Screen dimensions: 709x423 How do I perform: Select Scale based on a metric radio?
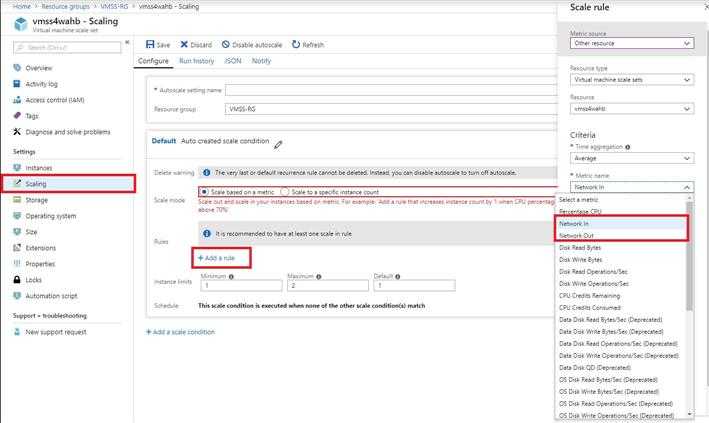click(x=204, y=192)
